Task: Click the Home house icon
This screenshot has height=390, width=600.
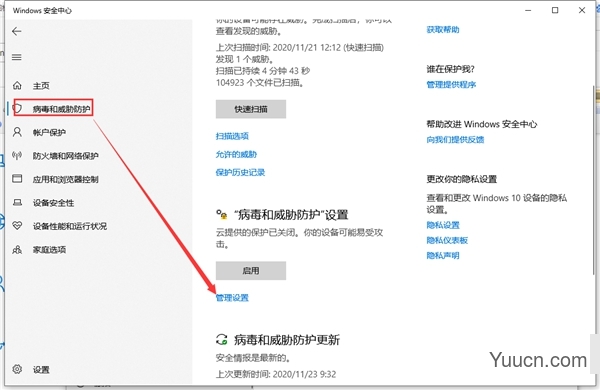Action: [17, 85]
